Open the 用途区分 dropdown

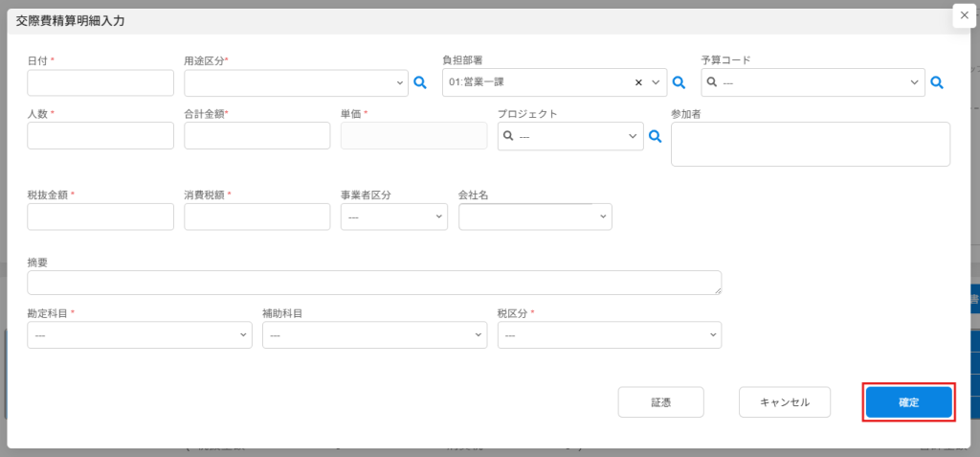296,83
